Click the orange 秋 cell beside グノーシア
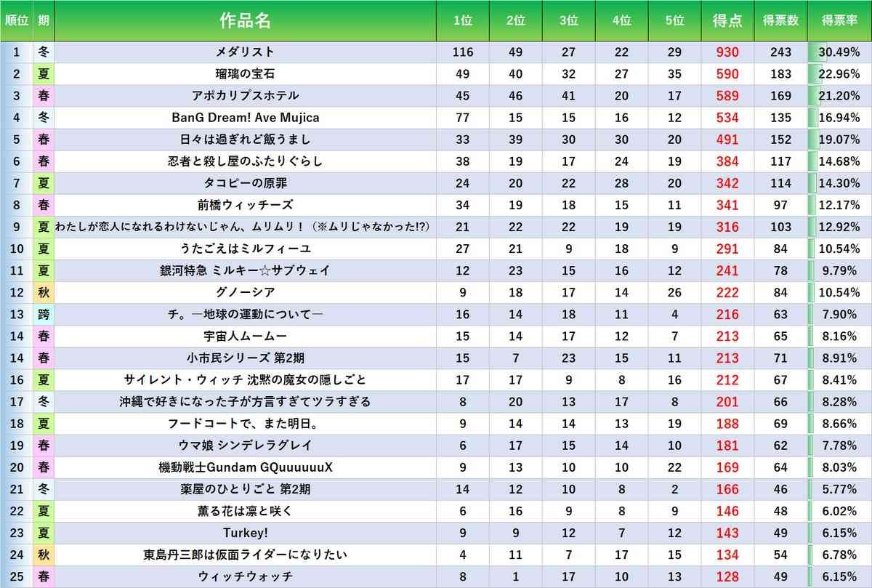This screenshot has height=588, width=872. tap(44, 292)
